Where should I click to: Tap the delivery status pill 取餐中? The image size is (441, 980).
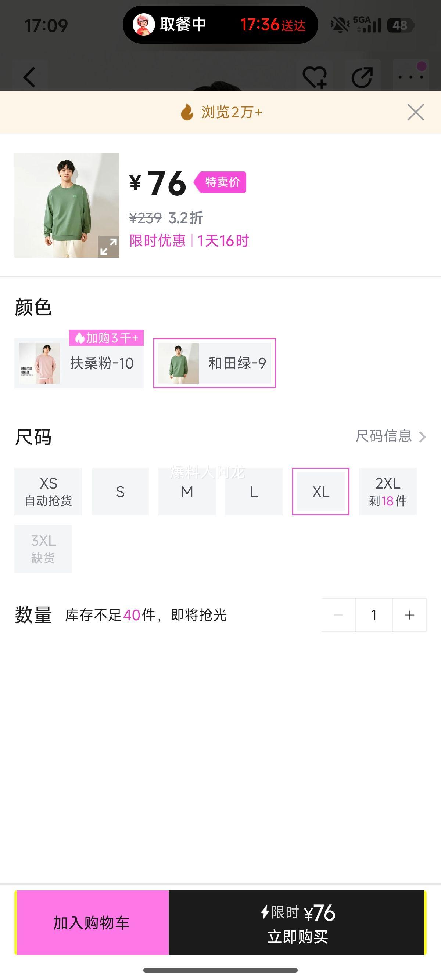click(x=220, y=25)
